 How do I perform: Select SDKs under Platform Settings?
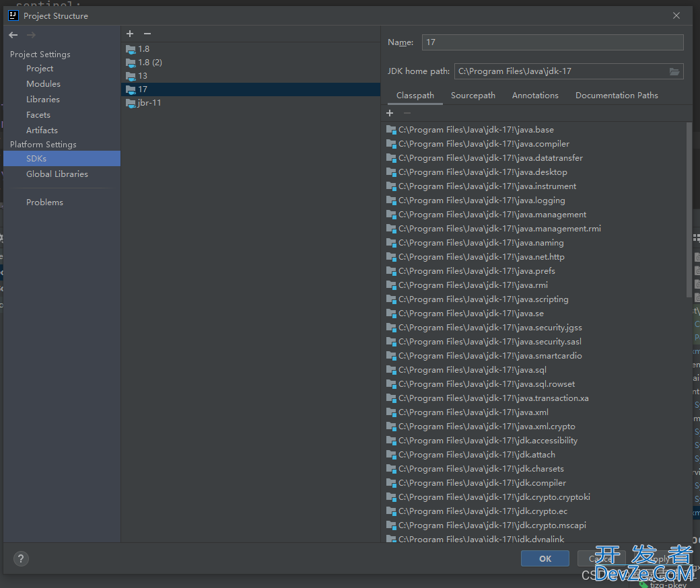[62, 158]
